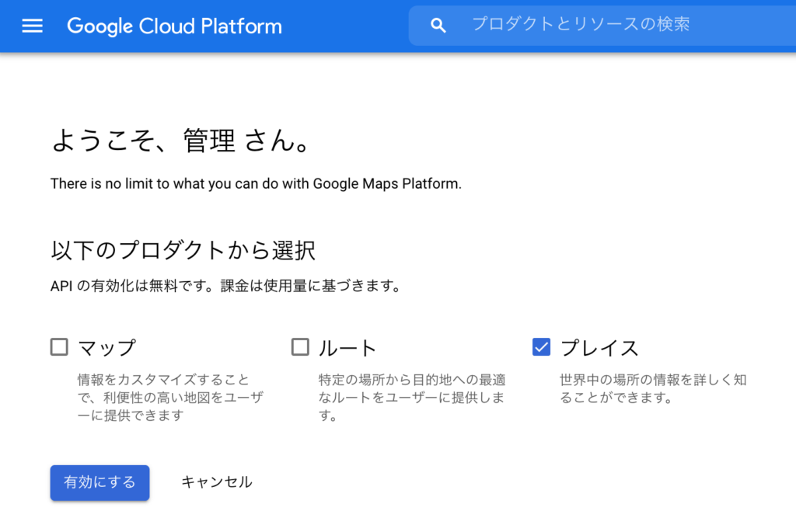Click the 'There is no limit' sentence
The height and width of the screenshot is (532, 796).
pyautogui.click(x=256, y=183)
